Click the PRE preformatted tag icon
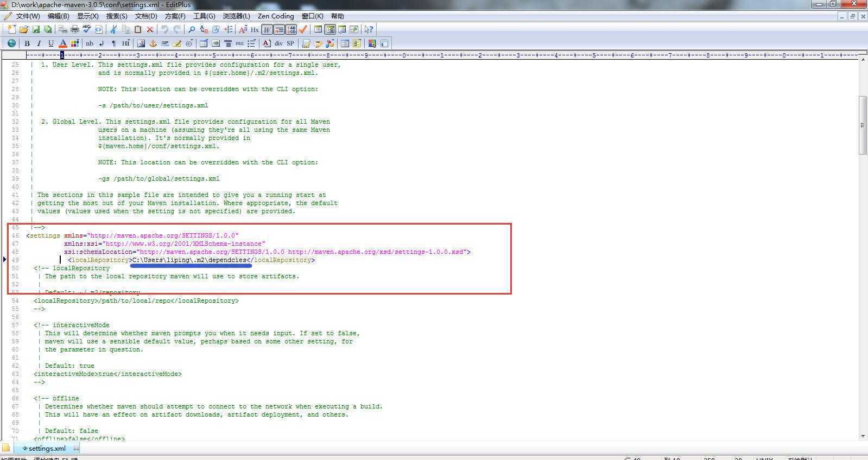868x460 pixels. click(239, 43)
